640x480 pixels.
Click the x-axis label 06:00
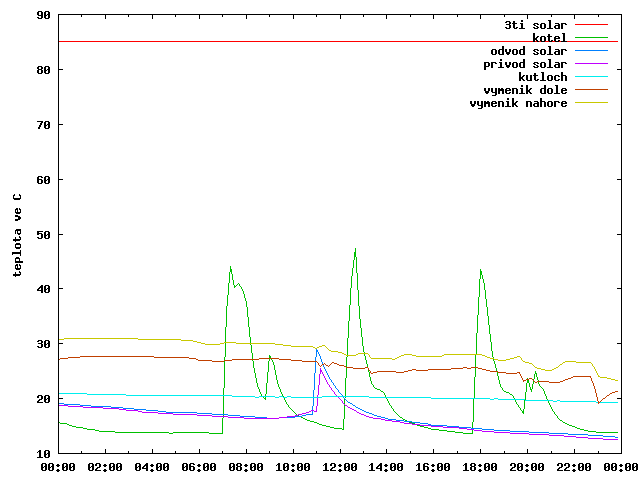click(199, 467)
